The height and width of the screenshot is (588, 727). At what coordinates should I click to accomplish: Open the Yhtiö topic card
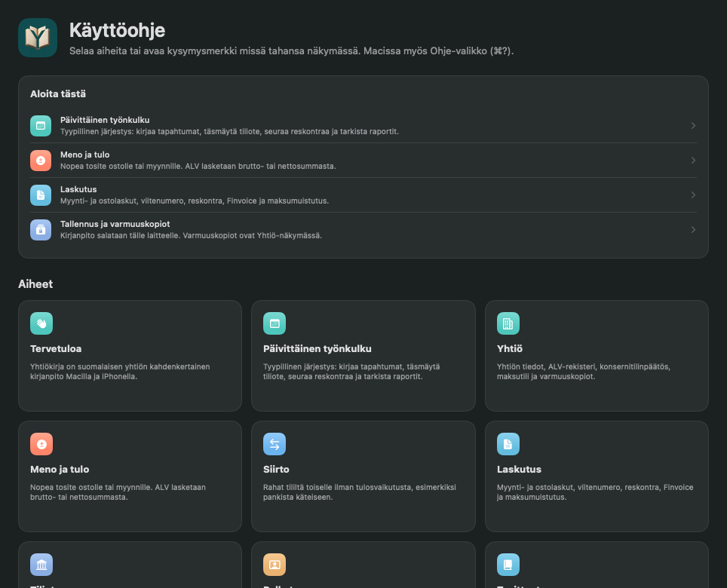[x=597, y=355]
